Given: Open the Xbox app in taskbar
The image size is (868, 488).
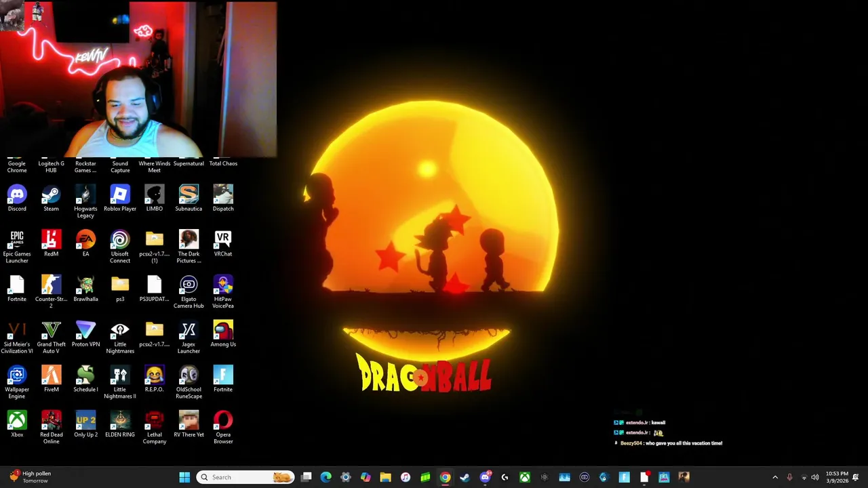Looking at the screenshot, I should tap(524, 477).
